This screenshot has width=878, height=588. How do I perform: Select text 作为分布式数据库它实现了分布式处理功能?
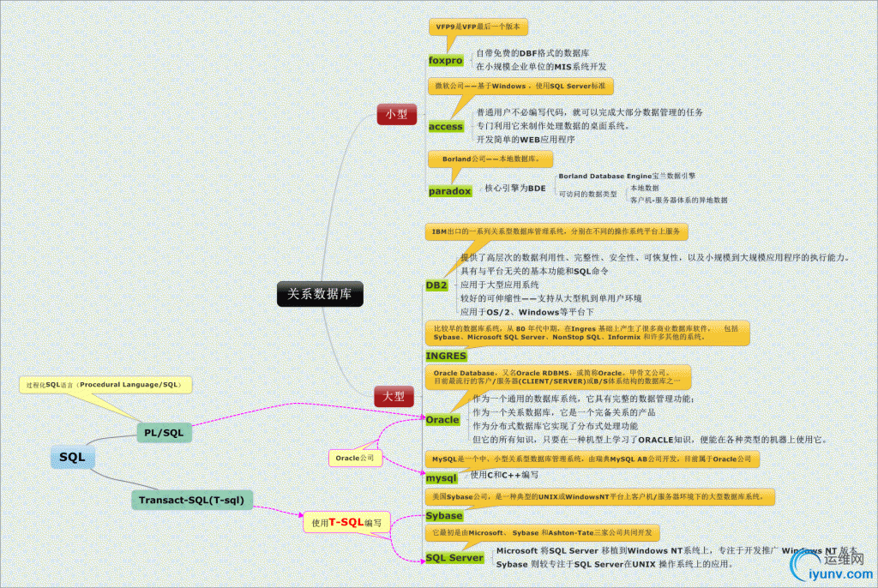pyautogui.click(x=556, y=426)
